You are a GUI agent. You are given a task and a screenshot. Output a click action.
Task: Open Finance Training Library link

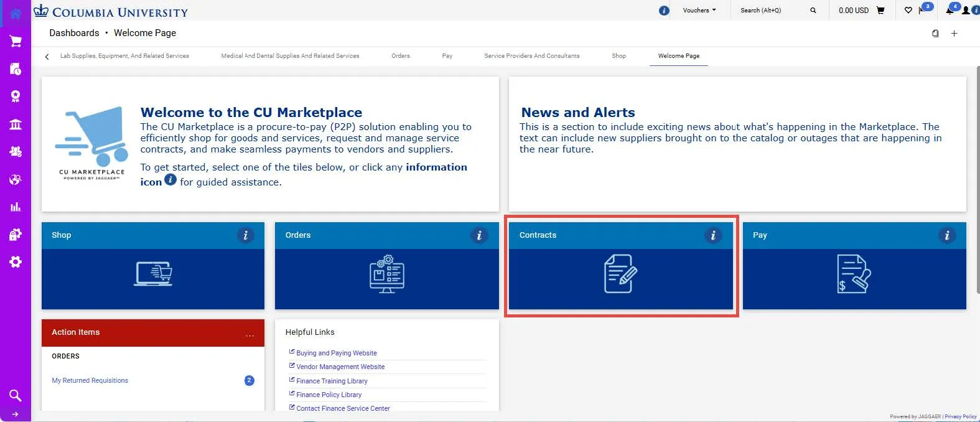click(332, 381)
